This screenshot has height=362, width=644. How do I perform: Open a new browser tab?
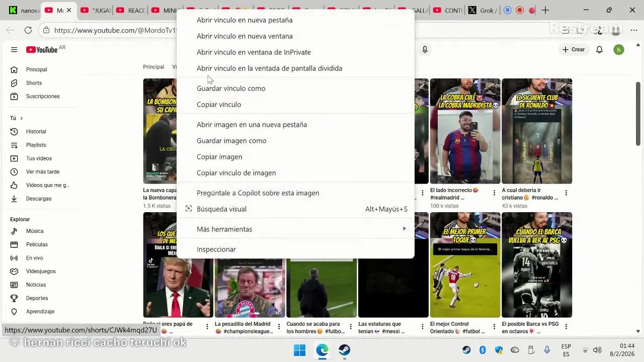coord(545,10)
